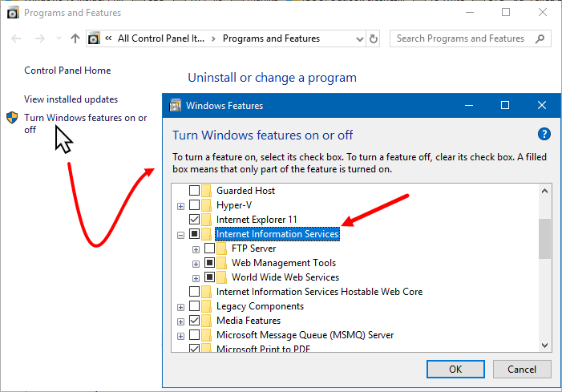Expand the FTP Server node
Viewport: 562px width, 392px height.
pyautogui.click(x=196, y=249)
